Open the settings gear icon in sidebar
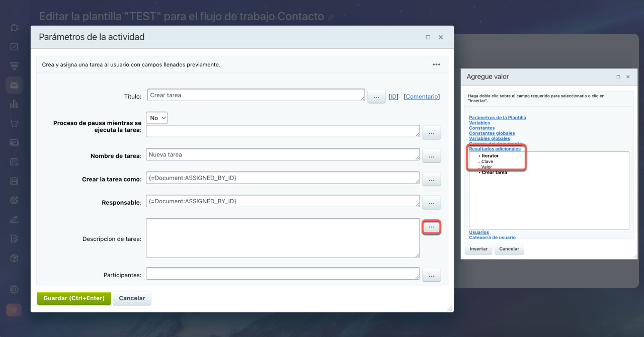The image size is (644, 337). pyautogui.click(x=14, y=289)
